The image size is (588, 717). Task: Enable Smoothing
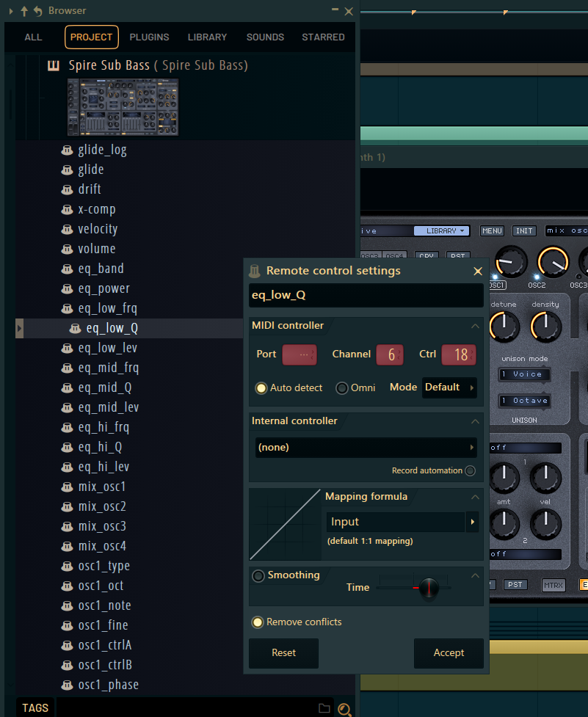point(258,575)
